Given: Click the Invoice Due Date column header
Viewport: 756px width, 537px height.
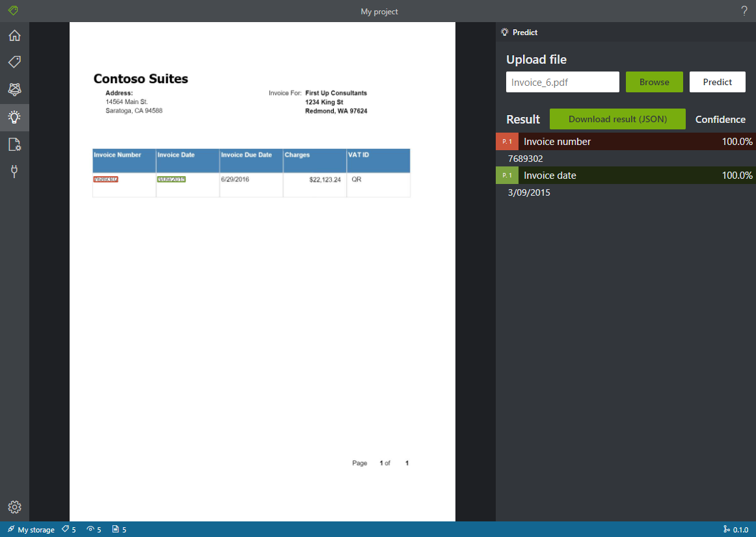Looking at the screenshot, I should pyautogui.click(x=247, y=155).
